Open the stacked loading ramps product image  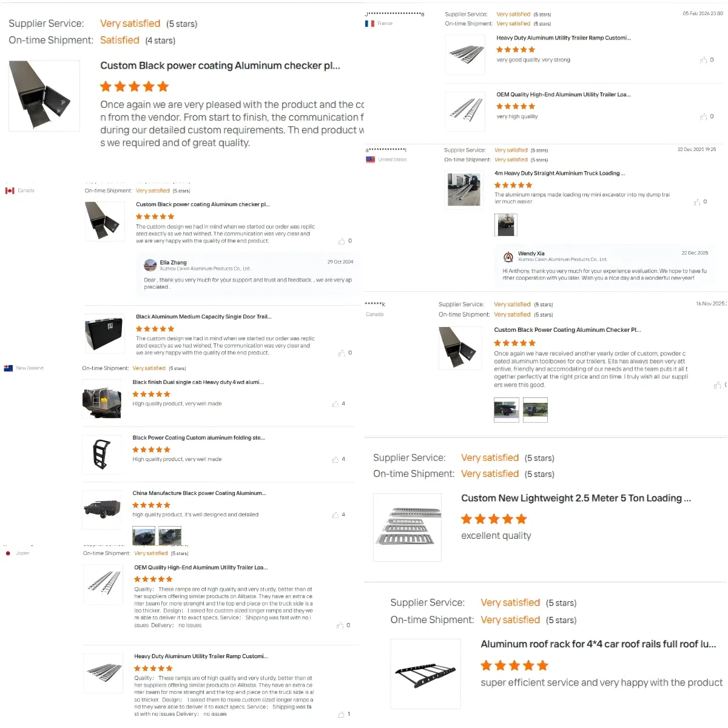(x=406, y=527)
